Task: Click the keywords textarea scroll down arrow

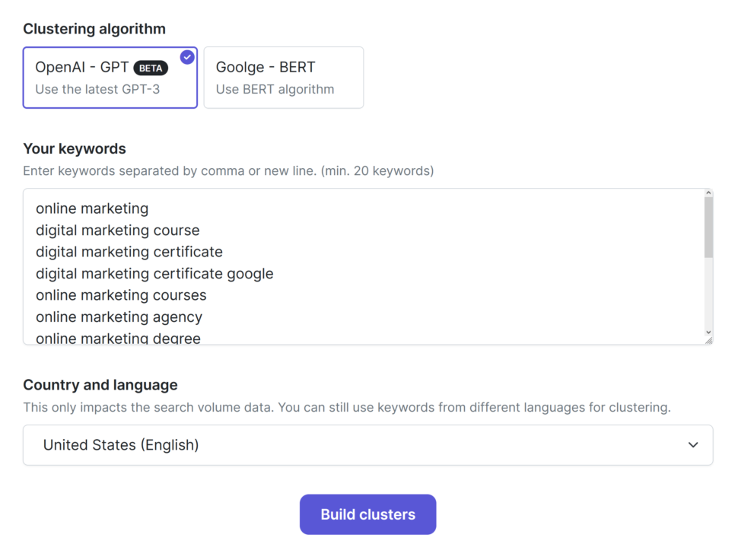Action: pos(708,332)
